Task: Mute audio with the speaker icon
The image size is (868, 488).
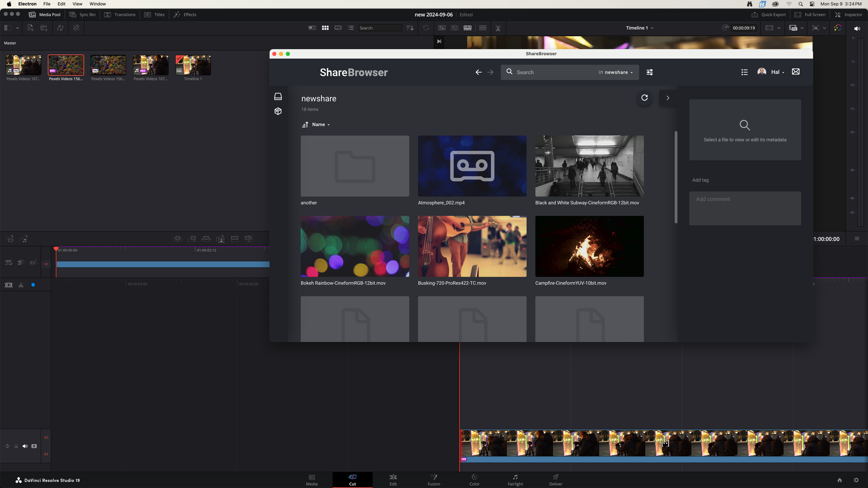Action: tap(857, 29)
